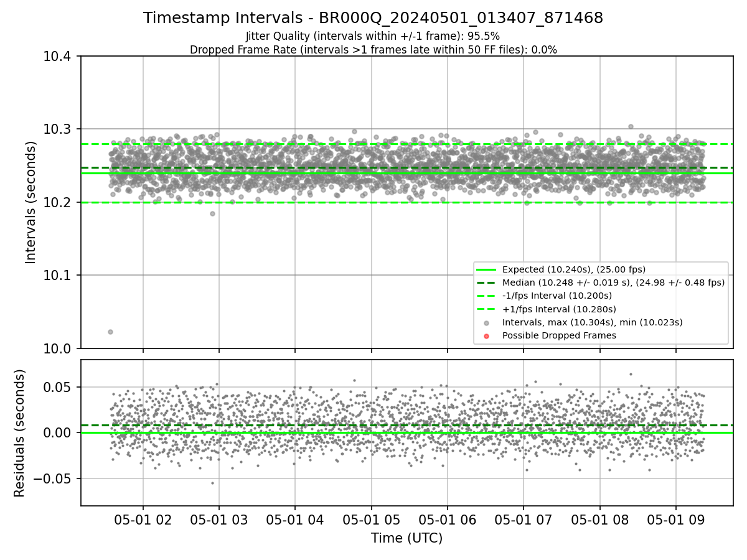
Task: Click the '05-01 08' time tick label
Action: tap(600, 519)
